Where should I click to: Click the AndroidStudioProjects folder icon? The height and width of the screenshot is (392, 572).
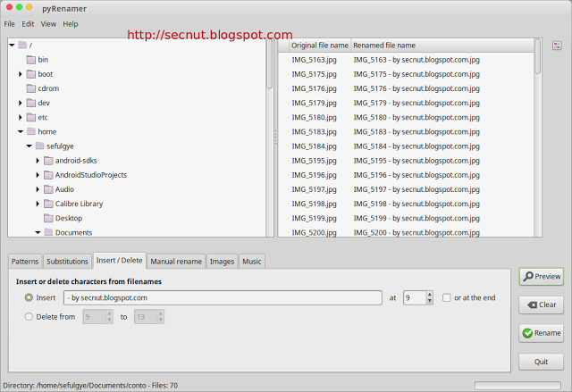48,175
